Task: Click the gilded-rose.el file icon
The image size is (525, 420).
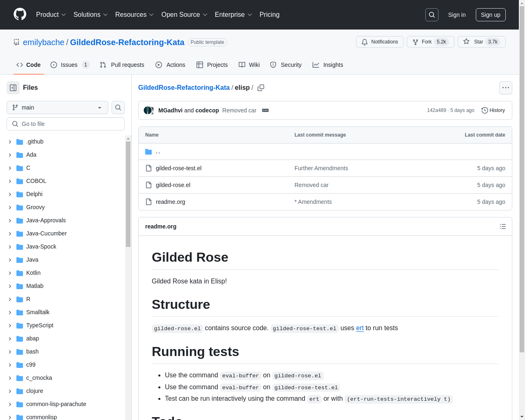Action: (x=149, y=185)
